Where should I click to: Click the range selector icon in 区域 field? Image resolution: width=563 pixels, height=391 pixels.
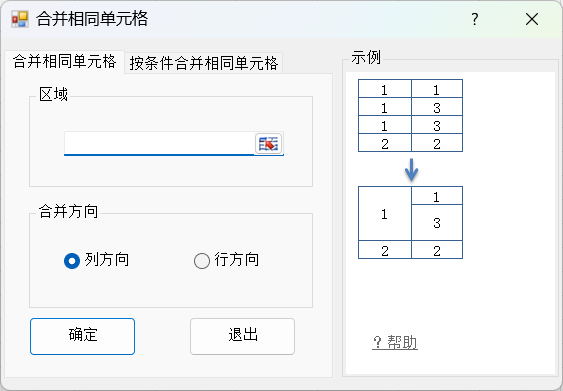point(268,144)
